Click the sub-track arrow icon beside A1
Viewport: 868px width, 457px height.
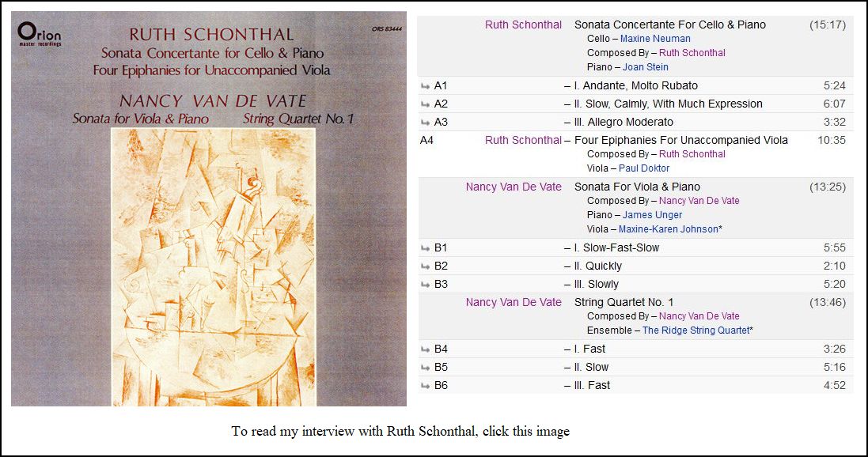point(425,85)
